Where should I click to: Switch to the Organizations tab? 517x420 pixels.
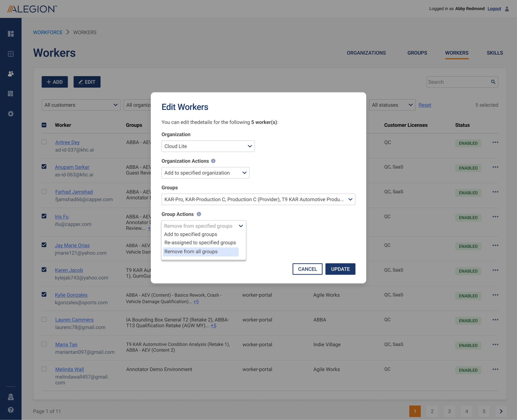[366, 53]
